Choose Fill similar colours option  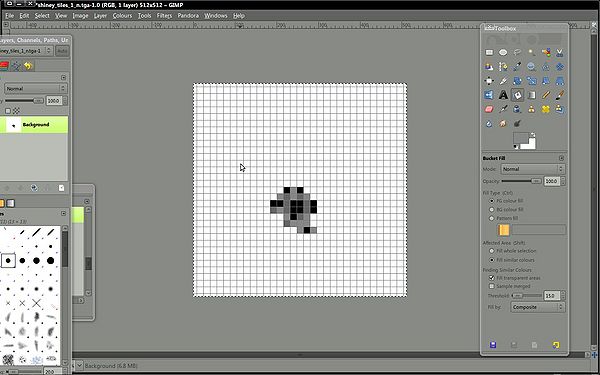pyautogui.click(x=492, y=260)
